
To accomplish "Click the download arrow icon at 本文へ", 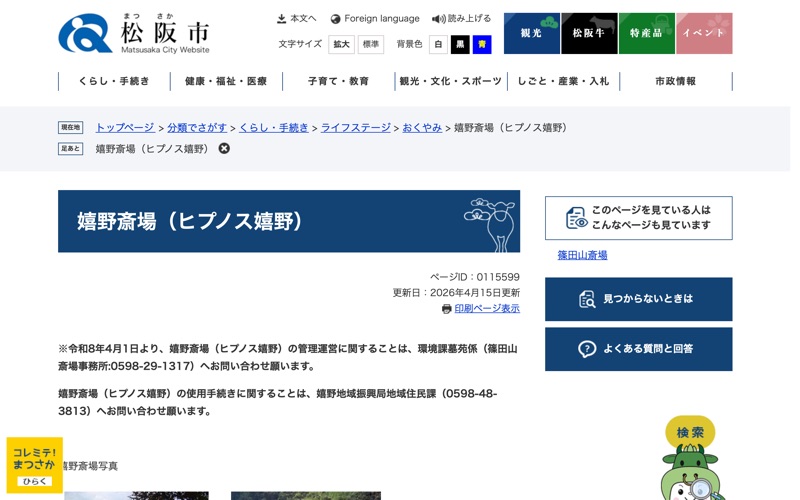I will (281, 19).
